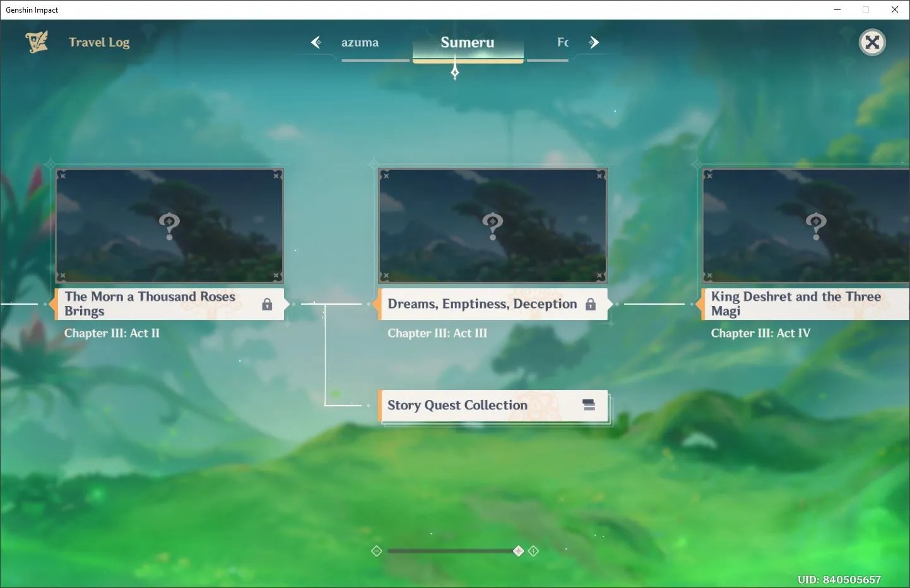Go to previous region with left arrow
The height and width of the screenshot is (588, 910).
[x=316, y=42]
